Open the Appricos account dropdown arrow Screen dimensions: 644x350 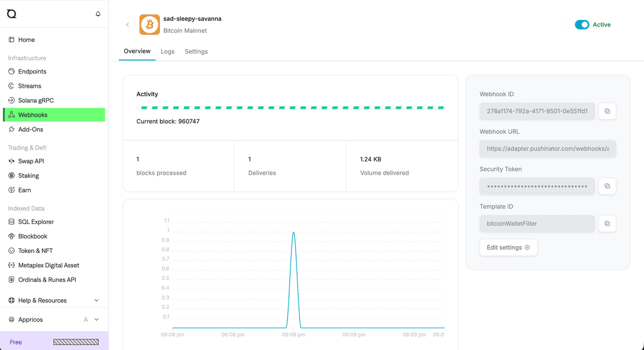pos(97,319)
